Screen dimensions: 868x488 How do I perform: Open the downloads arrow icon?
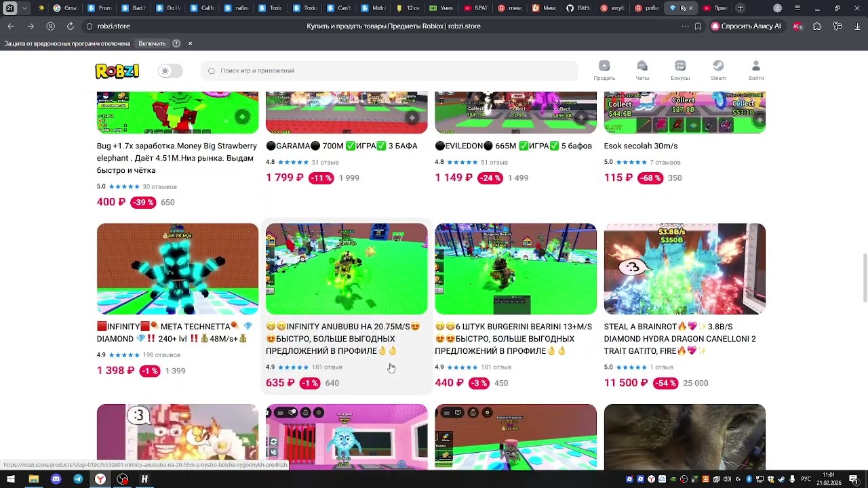[x=857, y=26]
